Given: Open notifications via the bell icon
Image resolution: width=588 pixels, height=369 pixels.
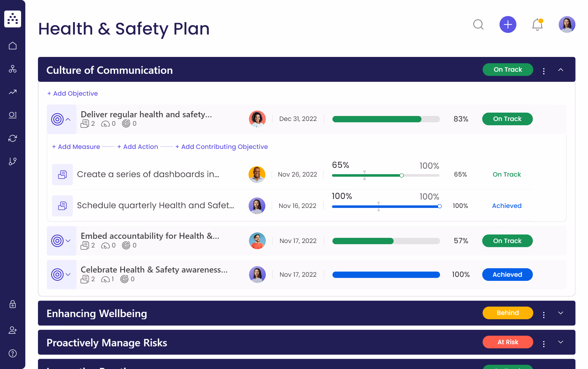Looking at the screenshot, I should coord(537,25).
